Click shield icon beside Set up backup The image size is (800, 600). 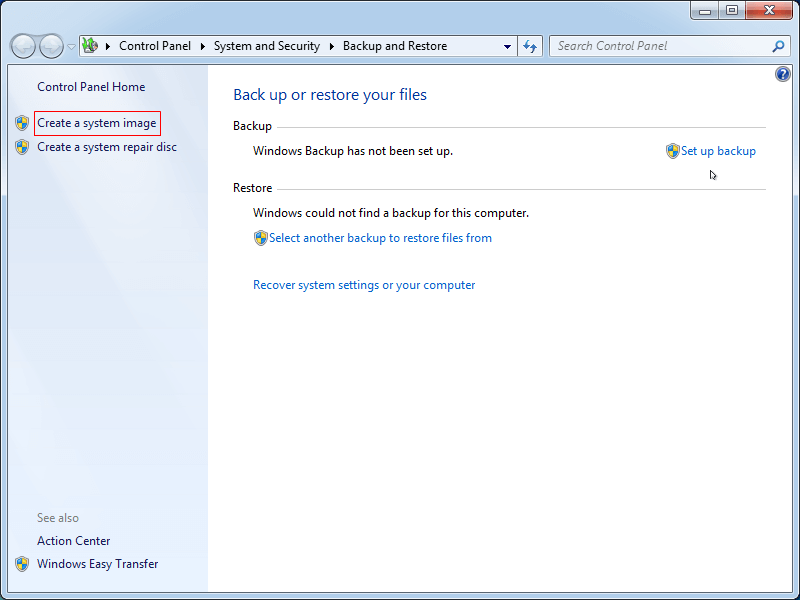pyautogui.click(x=672, y=151)
